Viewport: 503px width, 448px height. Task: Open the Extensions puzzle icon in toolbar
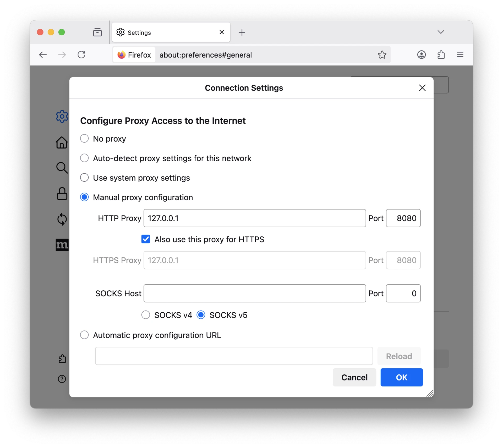(x=441, y=55)
